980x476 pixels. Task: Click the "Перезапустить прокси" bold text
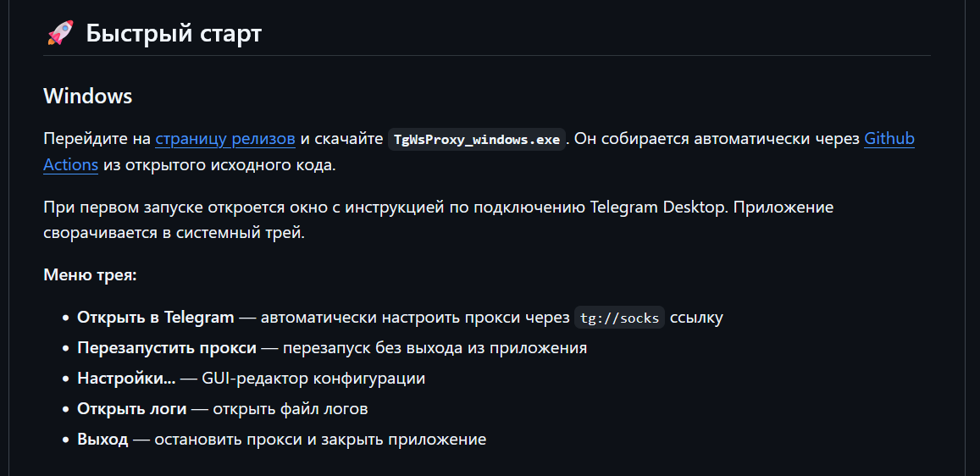pyautogui.click(x=167, y=348)
